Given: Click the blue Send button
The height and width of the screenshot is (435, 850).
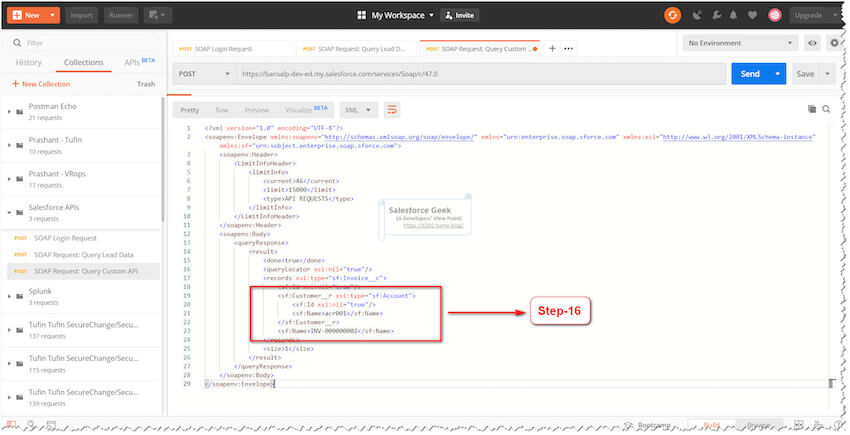Looking at the screenshot, I should 750,74.
